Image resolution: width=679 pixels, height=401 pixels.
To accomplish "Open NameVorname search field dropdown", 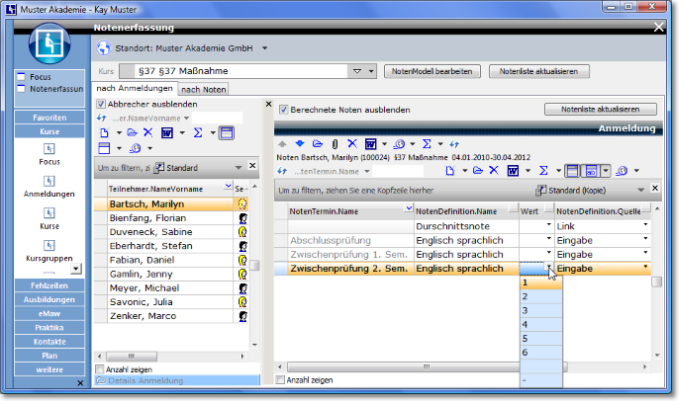I will click(x=186, y=118).
